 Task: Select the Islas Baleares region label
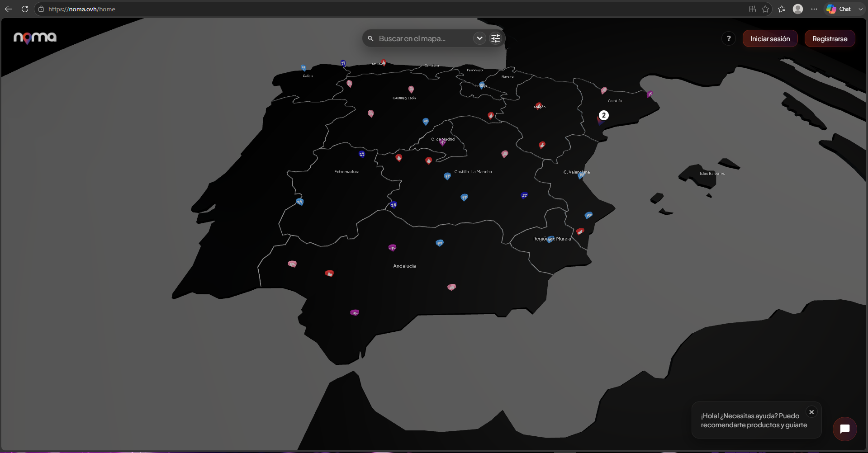712,174
